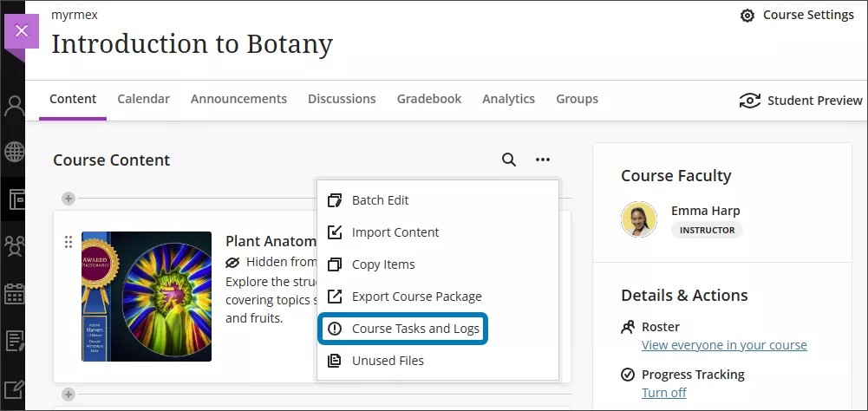The width and height of the screenshot is (868, 411).
Task: Switch to the Gradebook tab
Action: coord(429,99)
